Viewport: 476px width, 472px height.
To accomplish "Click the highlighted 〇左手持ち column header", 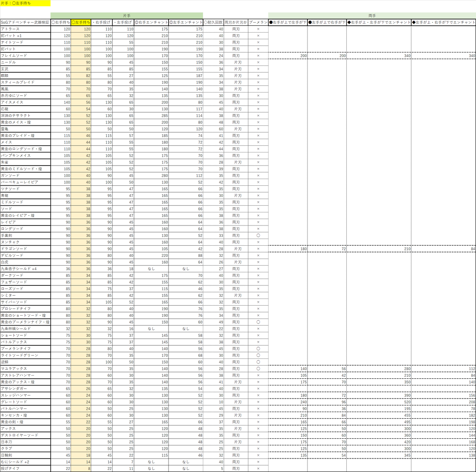I will [81, 22].
